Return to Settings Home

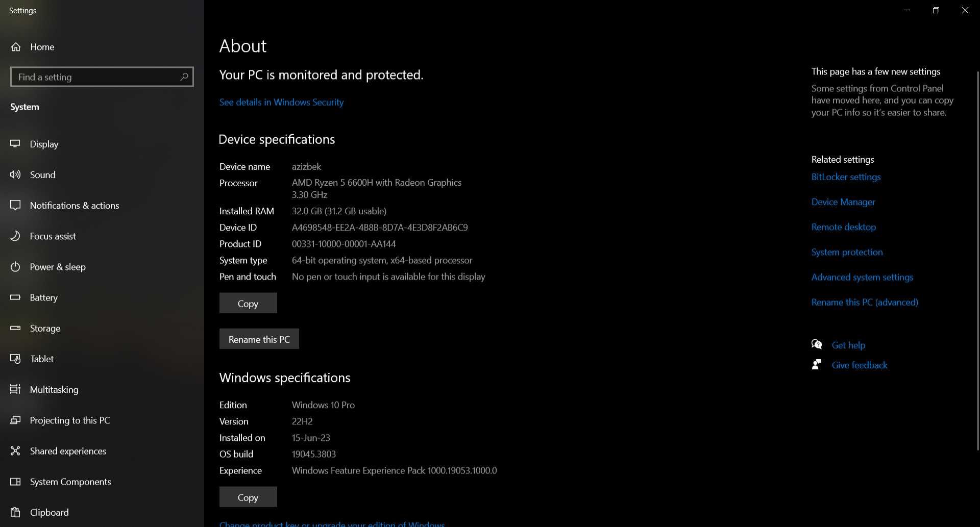[x=102, y=47]
